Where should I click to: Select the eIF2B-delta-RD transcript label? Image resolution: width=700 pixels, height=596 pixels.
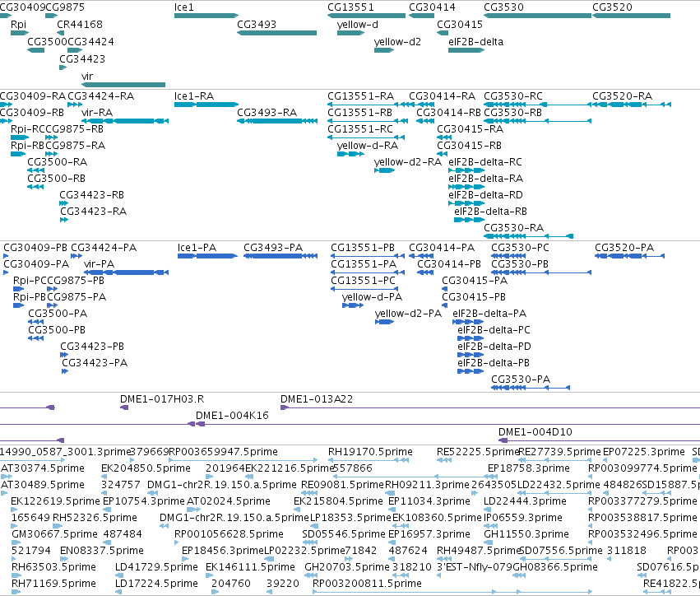485,195
